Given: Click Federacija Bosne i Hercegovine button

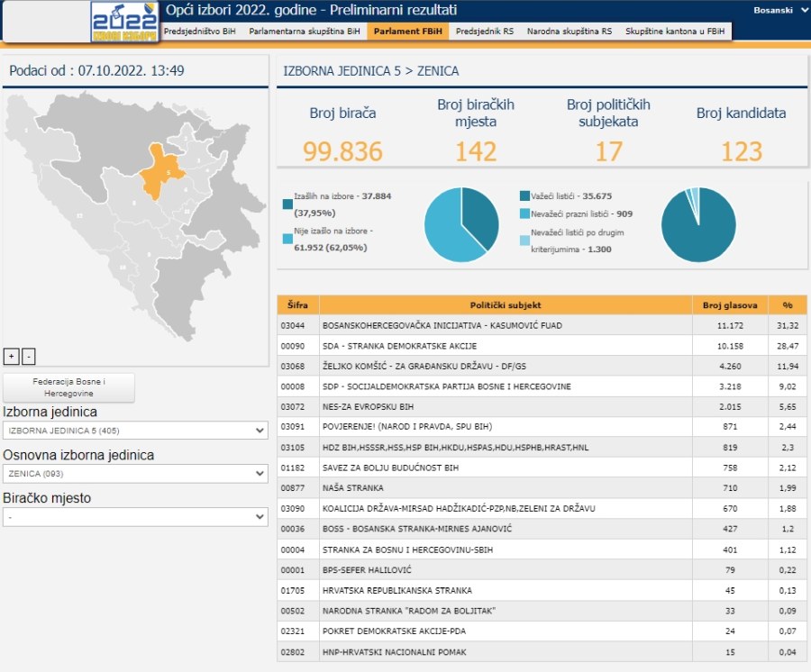Looking at the screenshot, I should 69,388.
